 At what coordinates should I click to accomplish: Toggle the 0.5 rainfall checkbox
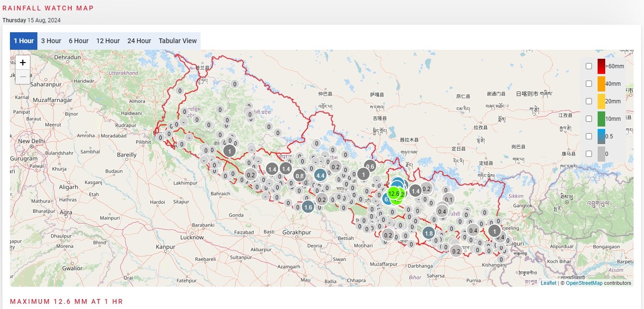[x=589, y=136]
